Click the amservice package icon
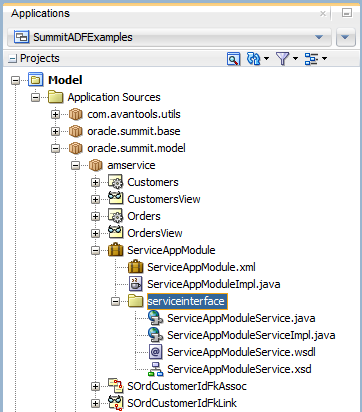The height and width of the screenshot is (412, 362). tap(96, 165)
